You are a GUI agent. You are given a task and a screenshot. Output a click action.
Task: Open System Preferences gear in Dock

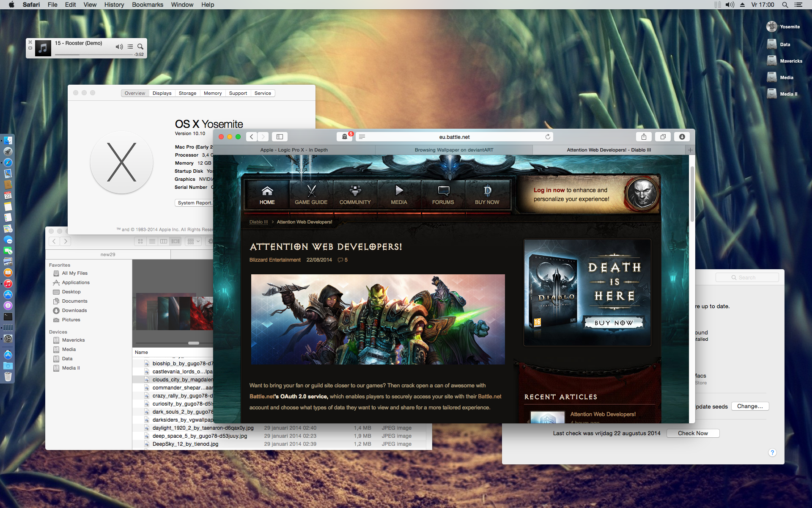pyautogui.click(x=8, y=339)
